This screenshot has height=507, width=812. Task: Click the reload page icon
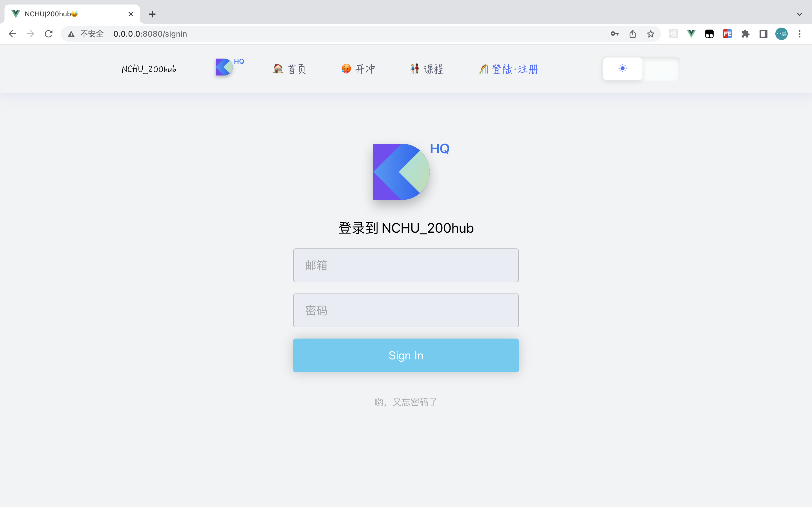pos(49,34)
